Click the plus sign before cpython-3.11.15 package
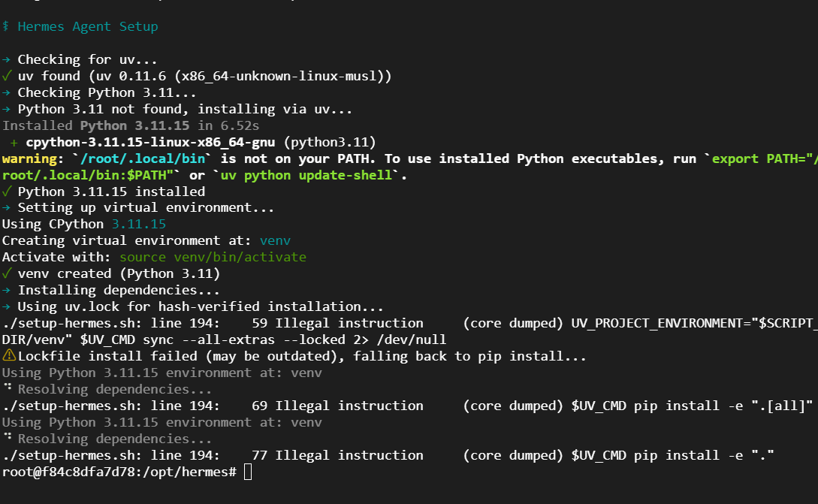Image resolution: width=818 pixels, height=504 pixels. [14, 142]
